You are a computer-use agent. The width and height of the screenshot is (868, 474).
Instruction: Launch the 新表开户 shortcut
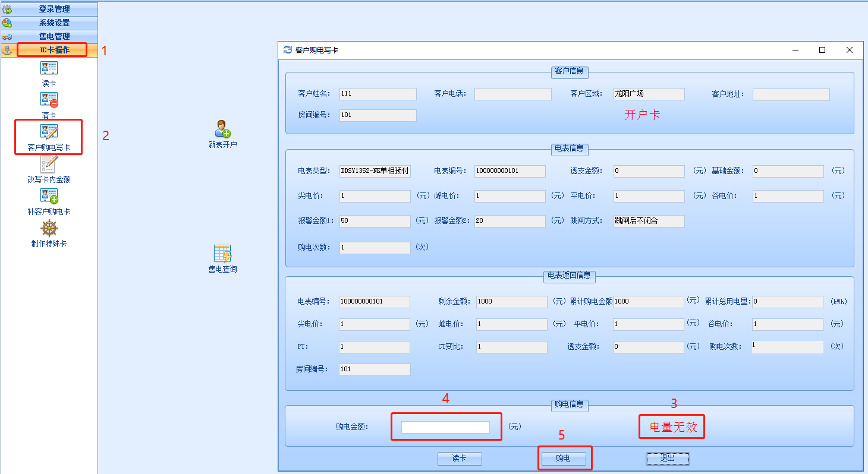pos(222,129)
